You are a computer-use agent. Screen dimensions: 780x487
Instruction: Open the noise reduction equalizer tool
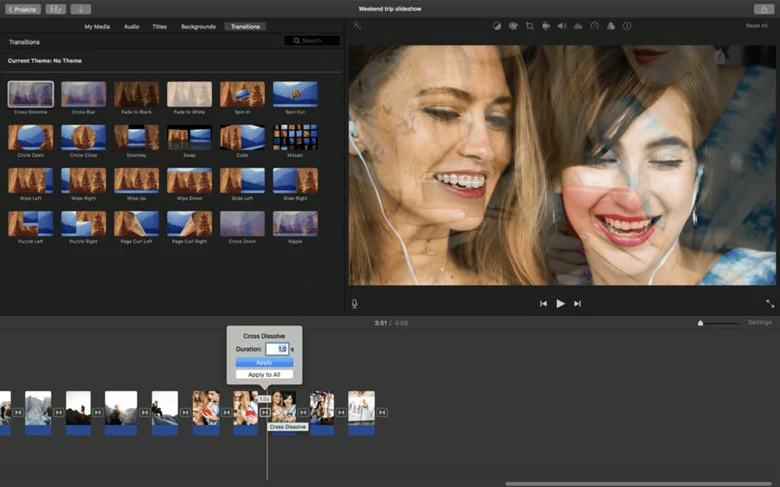(578, 26)
